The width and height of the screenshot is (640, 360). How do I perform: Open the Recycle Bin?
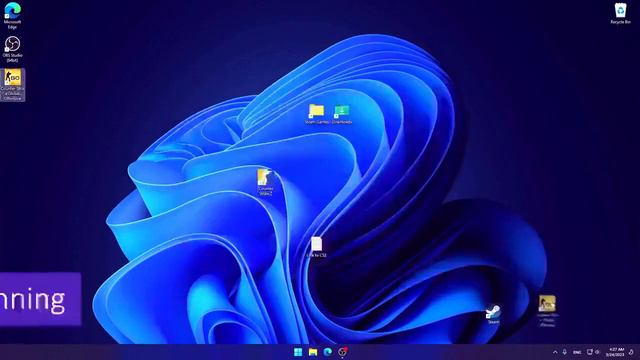pos(620,13)
